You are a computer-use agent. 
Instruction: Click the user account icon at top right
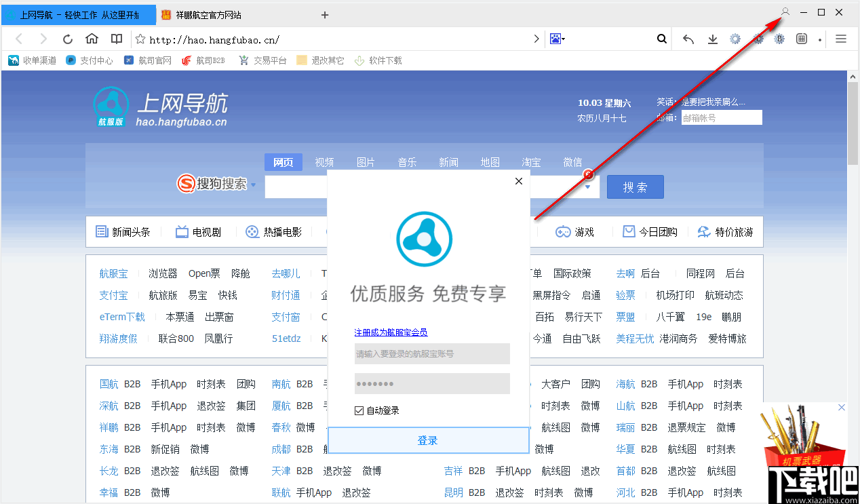click(x=785, y=12)
